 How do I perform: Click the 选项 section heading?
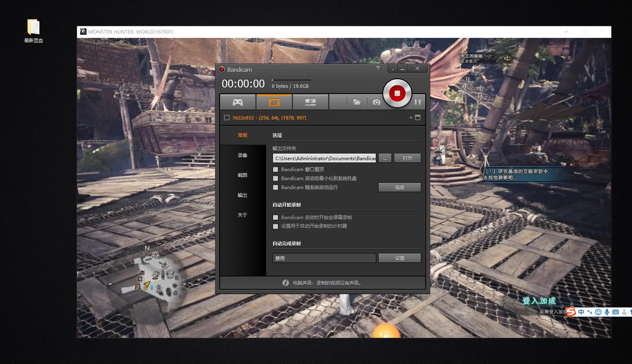(x=277, y=135)
